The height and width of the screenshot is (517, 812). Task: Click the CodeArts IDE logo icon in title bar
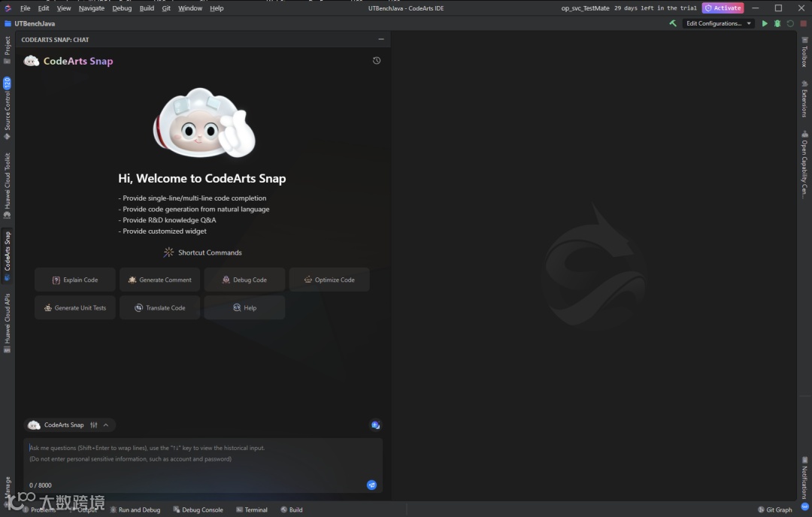click(x=8, y=8)
